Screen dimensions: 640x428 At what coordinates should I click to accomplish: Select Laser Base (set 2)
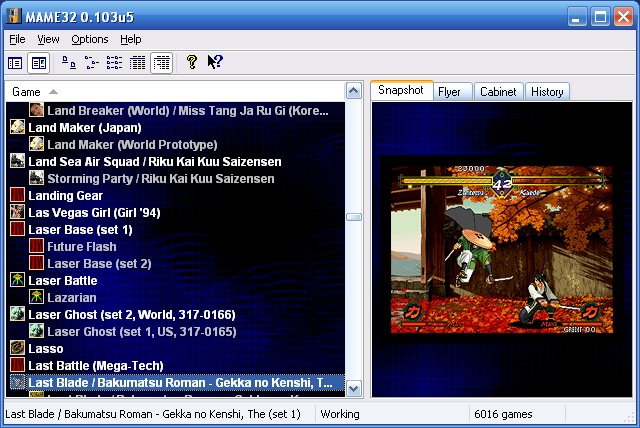click(99, 264)
